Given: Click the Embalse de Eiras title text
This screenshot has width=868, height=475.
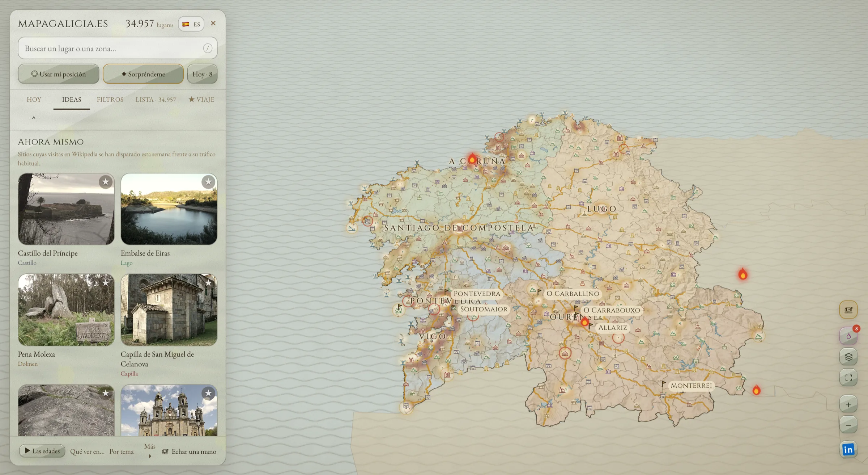Looking at the screenshot, I should pos(145,253).
